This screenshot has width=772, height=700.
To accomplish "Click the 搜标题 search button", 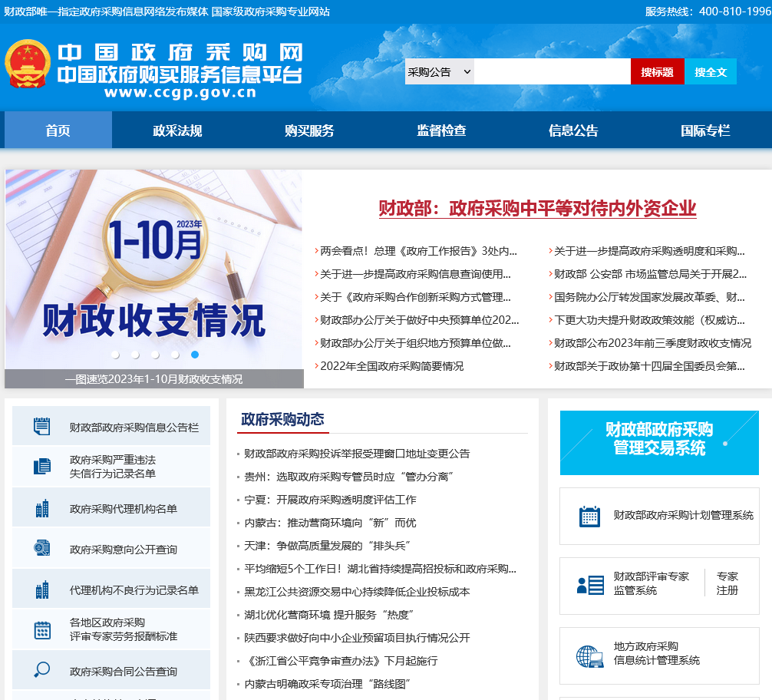I will 657,71.
